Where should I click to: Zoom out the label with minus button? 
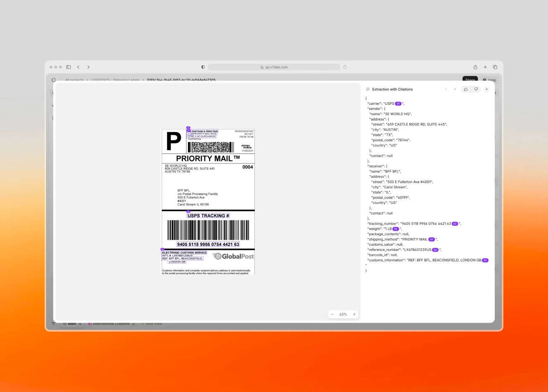point(332,314)
